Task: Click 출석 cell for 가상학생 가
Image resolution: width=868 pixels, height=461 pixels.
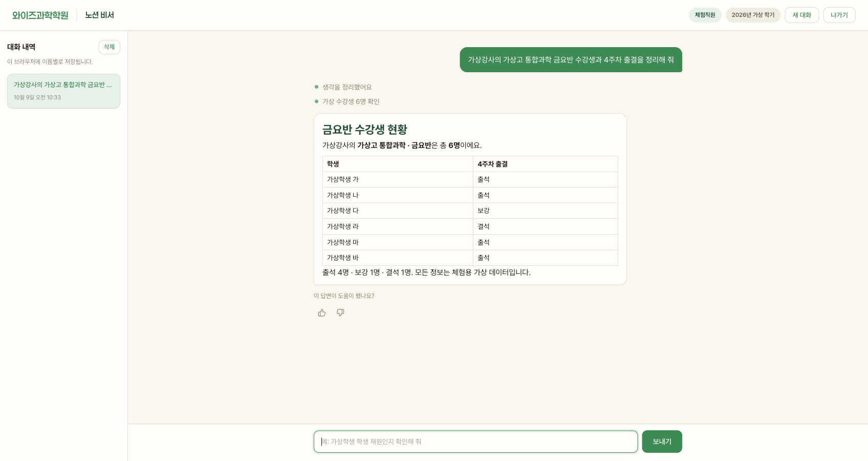Action: (x=546, y=179)
